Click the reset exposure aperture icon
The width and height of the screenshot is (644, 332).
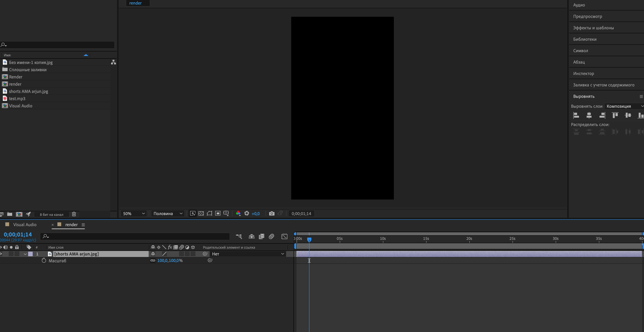[247, 213]
